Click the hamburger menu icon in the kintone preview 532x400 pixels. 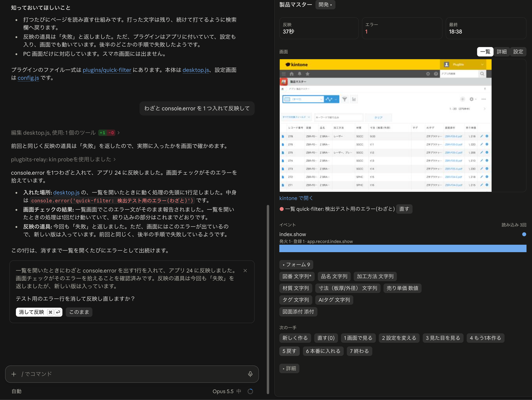(x=283, y=74)
